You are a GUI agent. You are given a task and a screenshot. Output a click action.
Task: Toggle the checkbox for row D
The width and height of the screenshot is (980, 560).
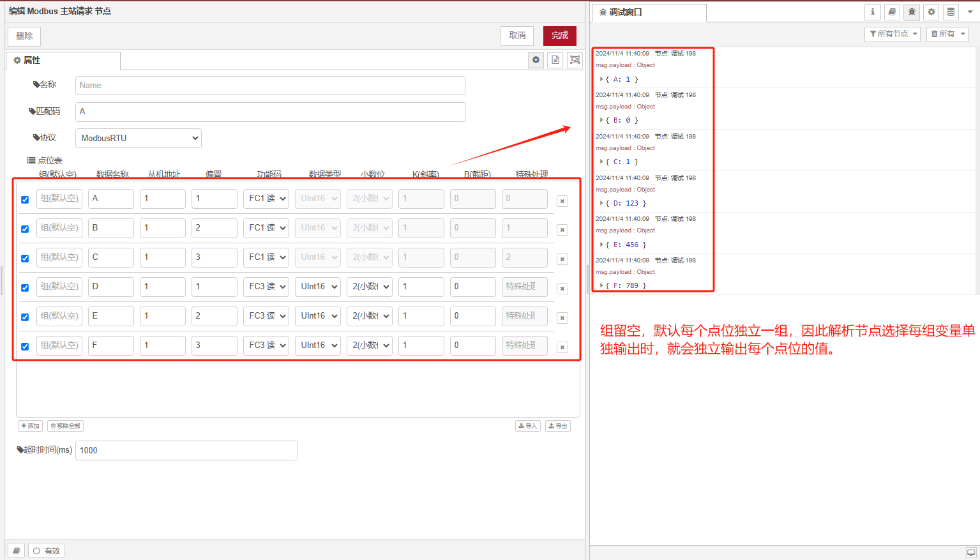(25, 288)
